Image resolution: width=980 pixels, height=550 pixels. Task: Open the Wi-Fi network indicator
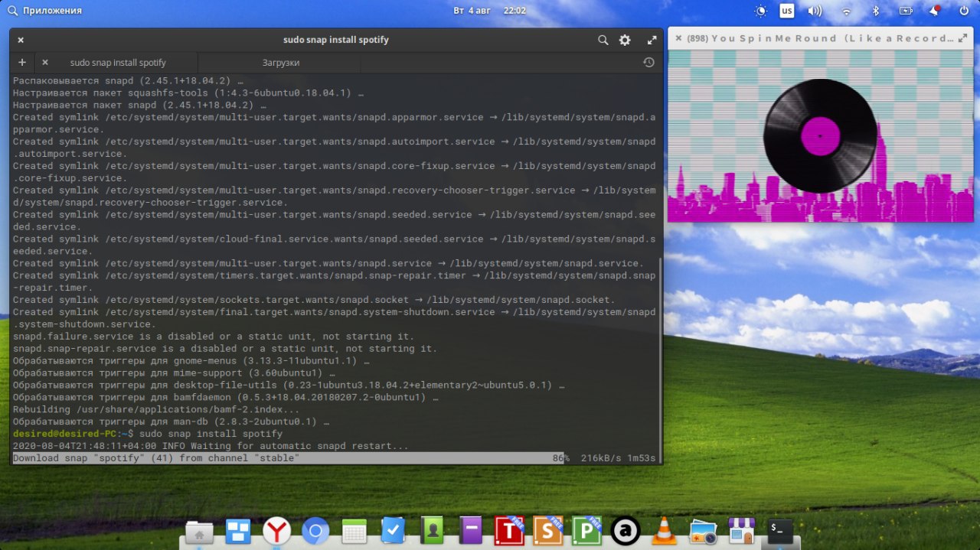(x=847, y=11)
